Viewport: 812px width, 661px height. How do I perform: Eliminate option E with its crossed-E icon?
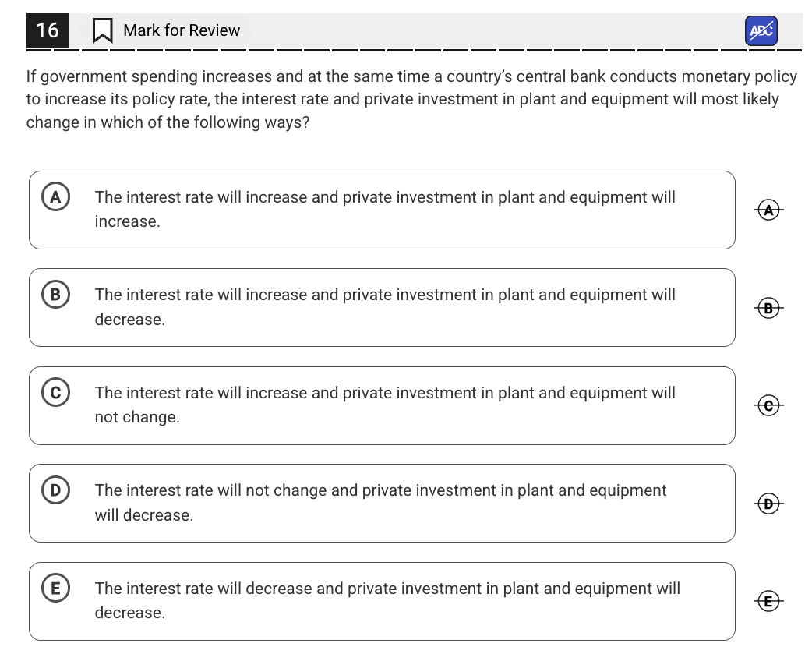coord(769,601)
